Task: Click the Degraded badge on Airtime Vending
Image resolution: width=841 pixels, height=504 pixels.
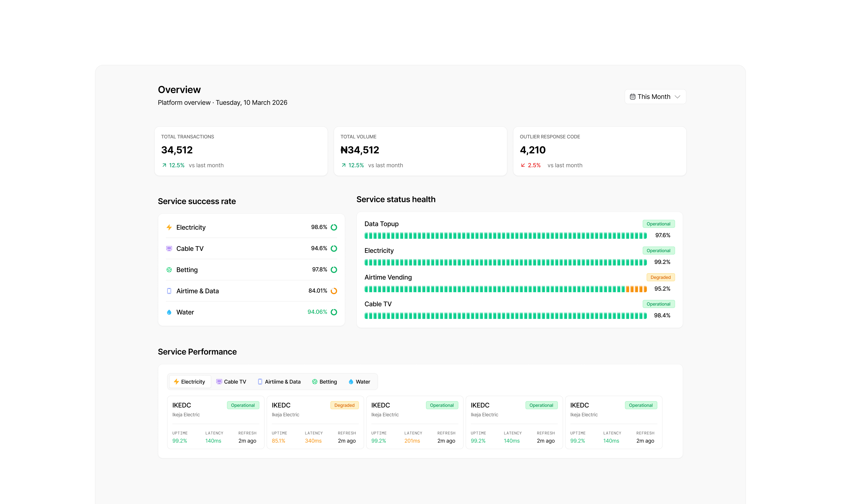Action: click(x=660, y=277)
